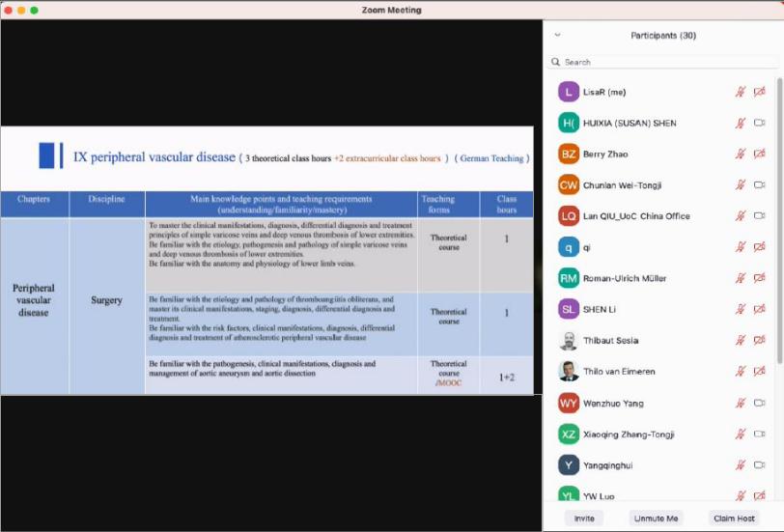The width and height of the screenshot is (784, 532).
Task: Click the camera-off icon for Roman-Ulrich Müller
Action: [x=760, y=278]
